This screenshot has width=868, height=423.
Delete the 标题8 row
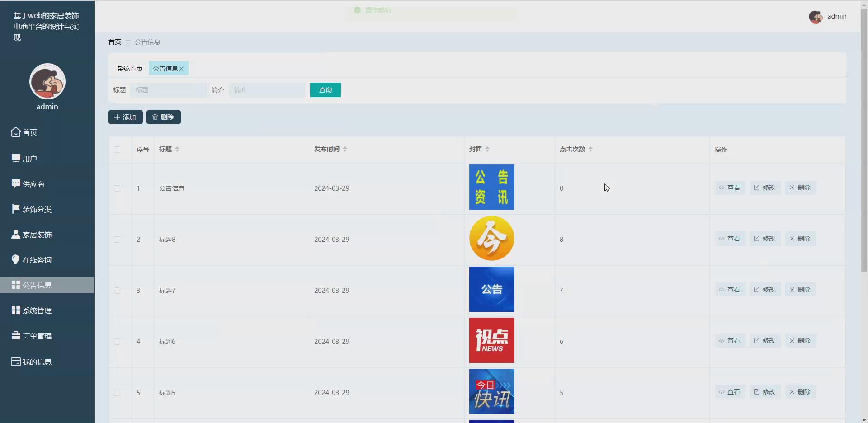pos(800,239)
